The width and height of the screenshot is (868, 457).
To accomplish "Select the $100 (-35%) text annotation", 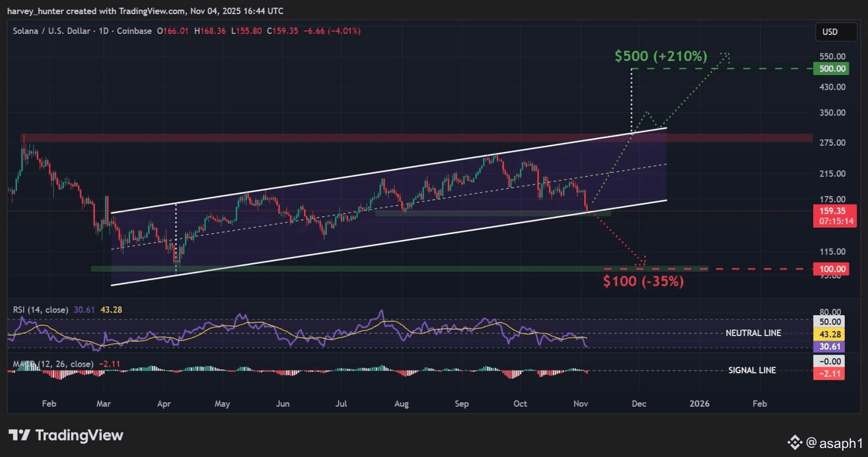I will tap(643, 281).
